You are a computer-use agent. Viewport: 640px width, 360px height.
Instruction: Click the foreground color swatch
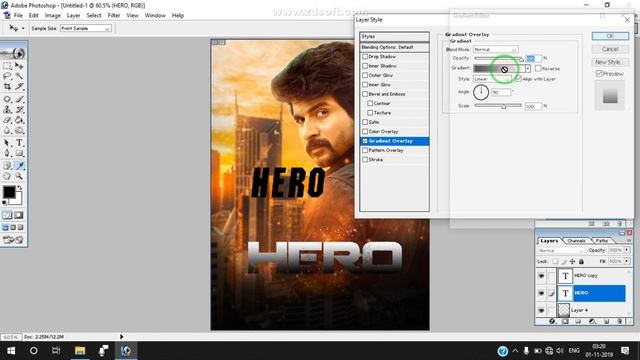tap(9, 192)
